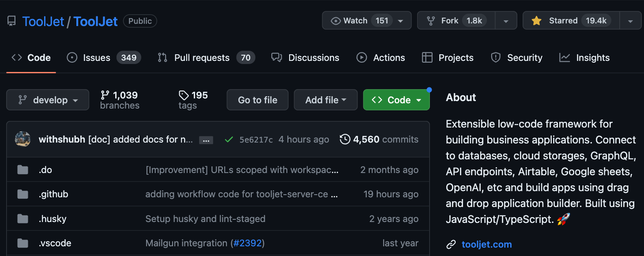This screenshot has width=644, height=256.
Task: Open the Add file dropdown
Action: point(325,100)
